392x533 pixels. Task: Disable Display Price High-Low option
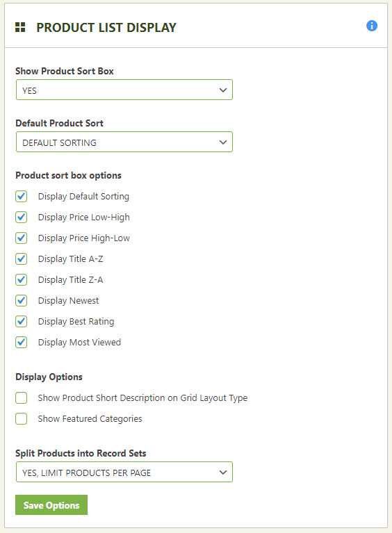pyautogui.click(x=21, y=238)
